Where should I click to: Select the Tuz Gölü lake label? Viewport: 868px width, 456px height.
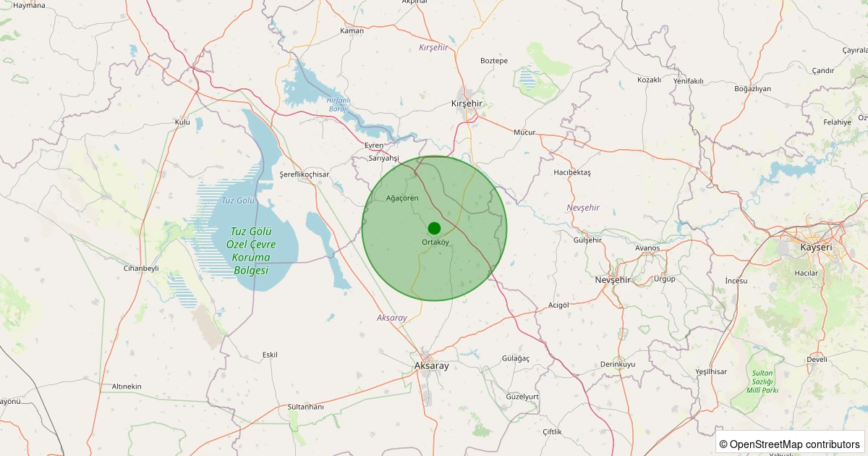click(x=238, y=200)
